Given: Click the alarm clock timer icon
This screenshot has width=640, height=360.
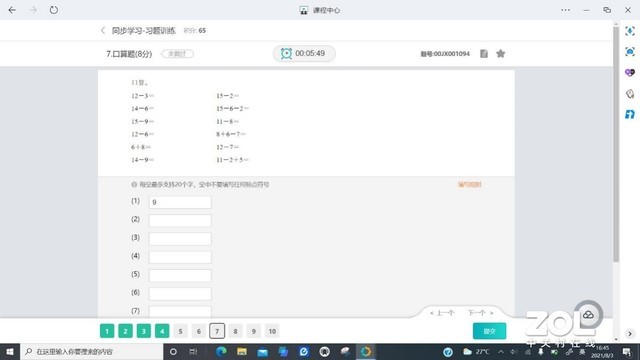Looking at the screenshot, I should 286,53.
